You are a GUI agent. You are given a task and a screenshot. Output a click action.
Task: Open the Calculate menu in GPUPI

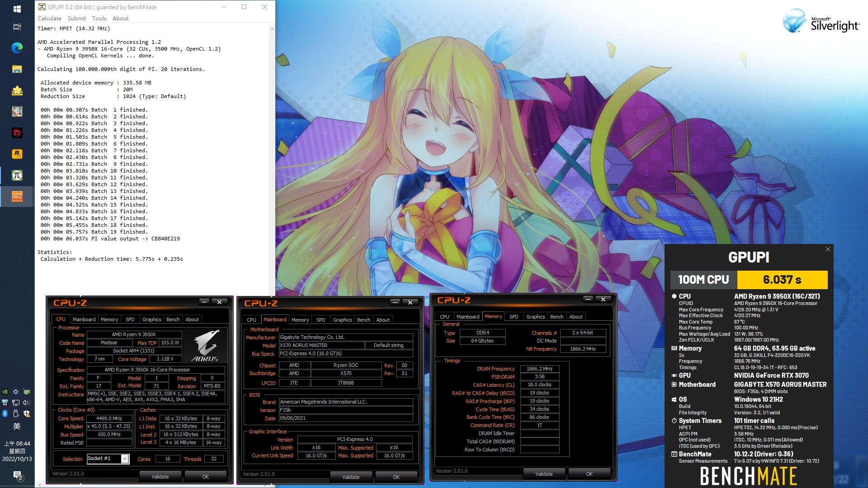(x=50, y=19)
